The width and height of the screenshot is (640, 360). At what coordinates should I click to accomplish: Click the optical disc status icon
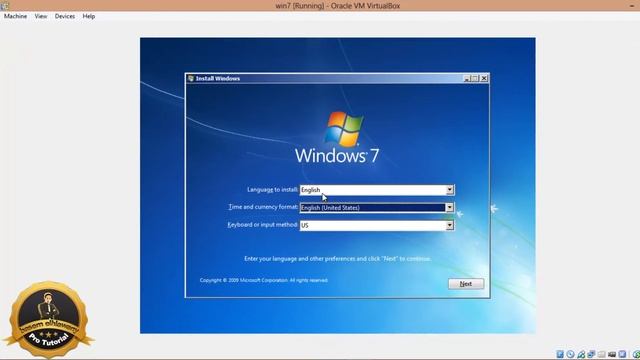point(570,354)
